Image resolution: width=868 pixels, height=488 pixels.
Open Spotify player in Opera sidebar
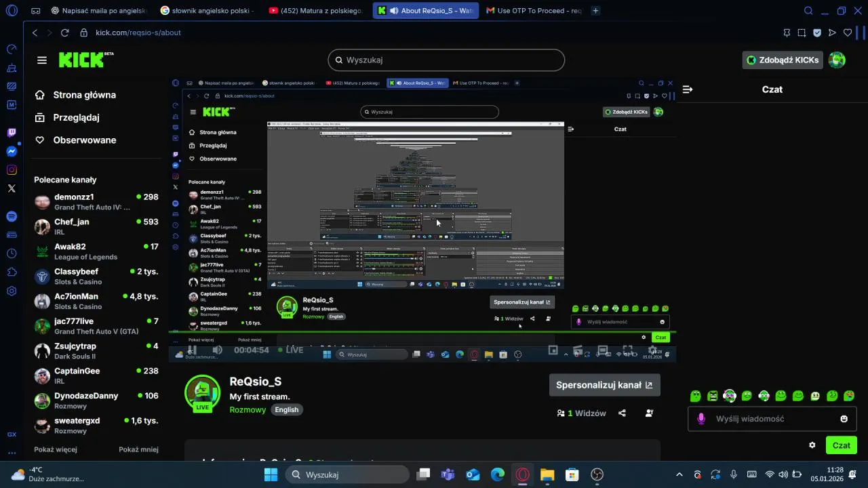click(x=12, y=216)
